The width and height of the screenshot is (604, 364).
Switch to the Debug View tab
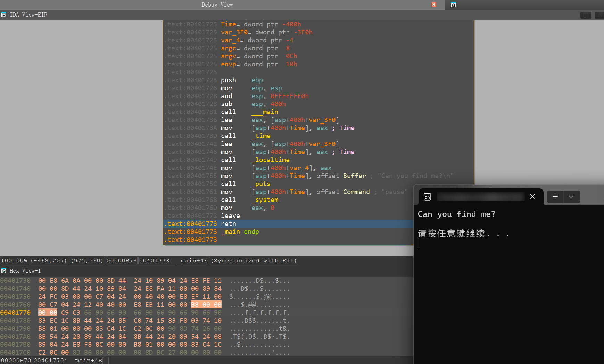click(217, 5)
